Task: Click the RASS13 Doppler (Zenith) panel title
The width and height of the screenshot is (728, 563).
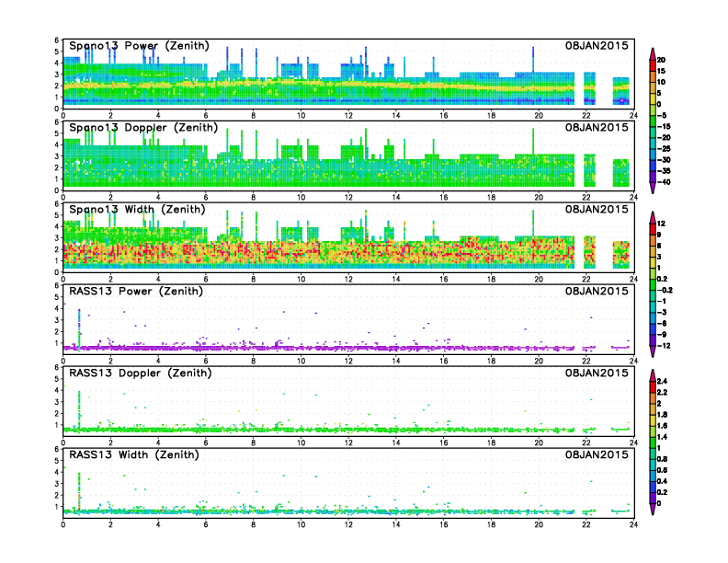Action: [141, 373]
